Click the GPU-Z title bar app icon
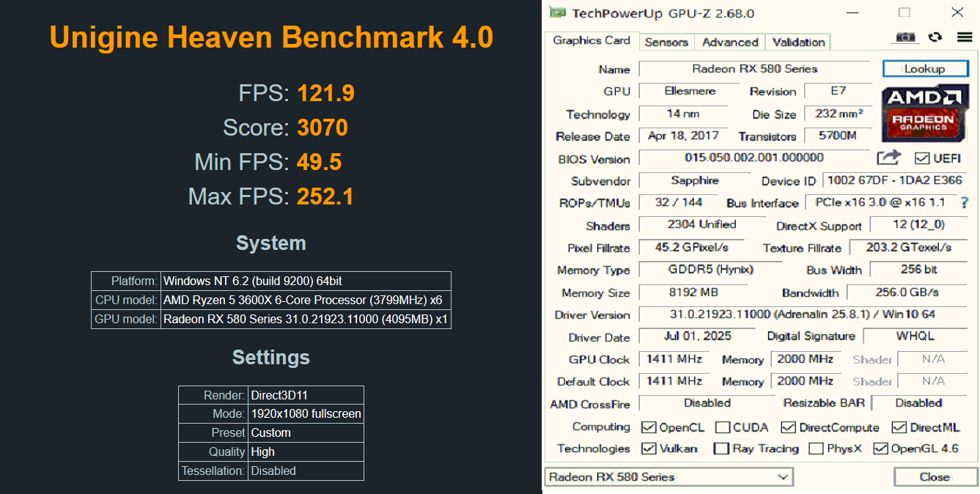 [x=559, y=12]
